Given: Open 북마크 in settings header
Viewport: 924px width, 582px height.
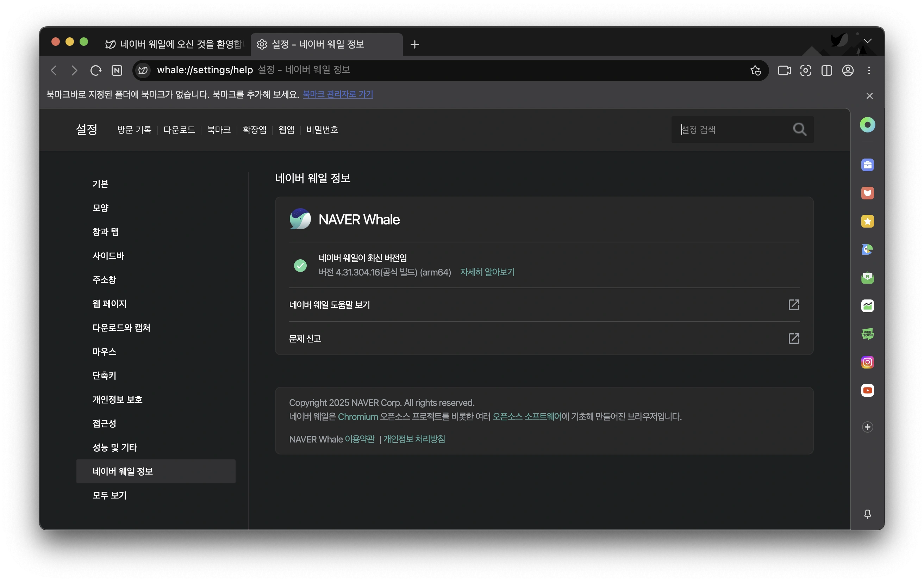Looking at the screenshot, I should pos(219,130).
